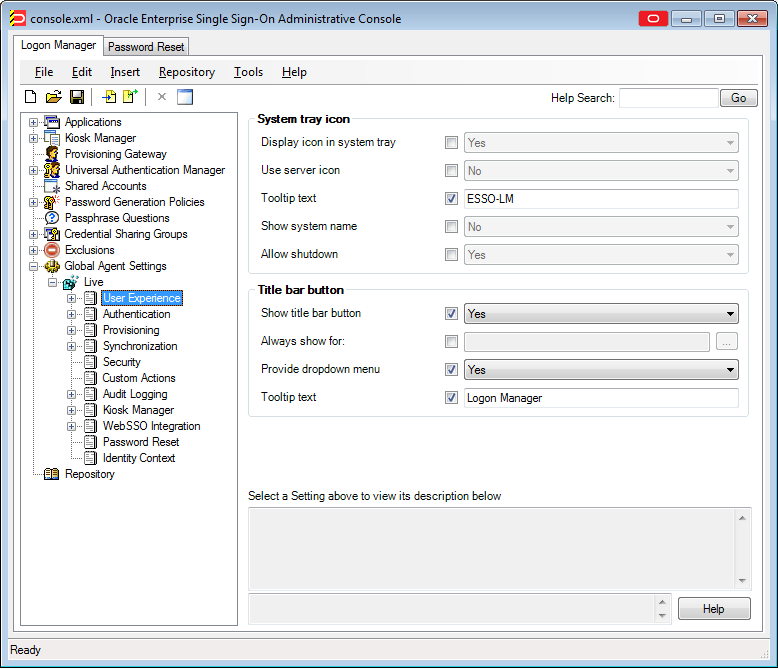
Task: Click the window panel toolbar icon
Action: [x=185, y=97]
